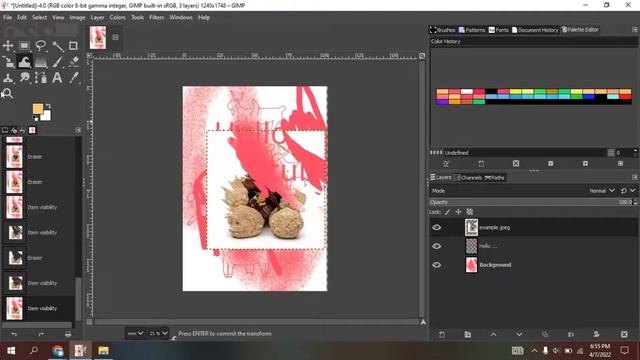
Task: Switch to the Brushes tab
Action: click(x=442, y=30)
